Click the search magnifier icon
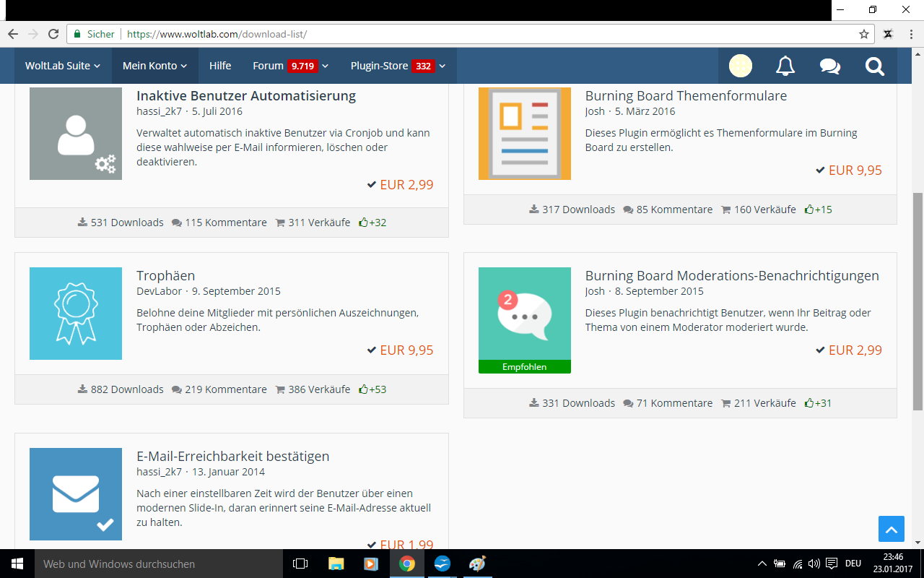Screen dimensions: 924x578 874,66
